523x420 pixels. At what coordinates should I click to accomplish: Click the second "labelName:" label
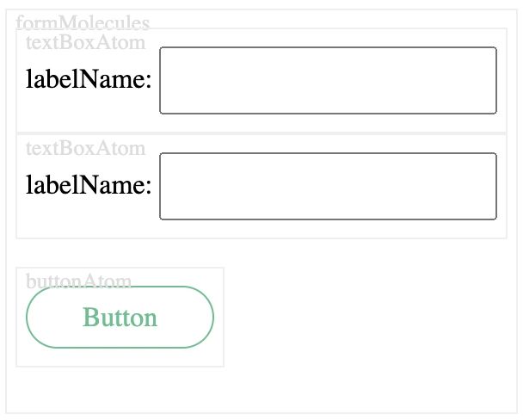89,186
